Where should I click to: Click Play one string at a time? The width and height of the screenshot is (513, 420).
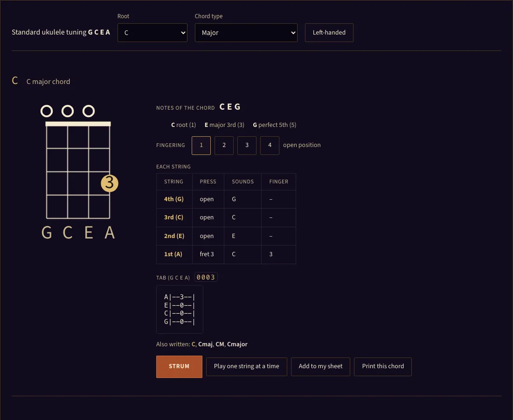(247, 367)
